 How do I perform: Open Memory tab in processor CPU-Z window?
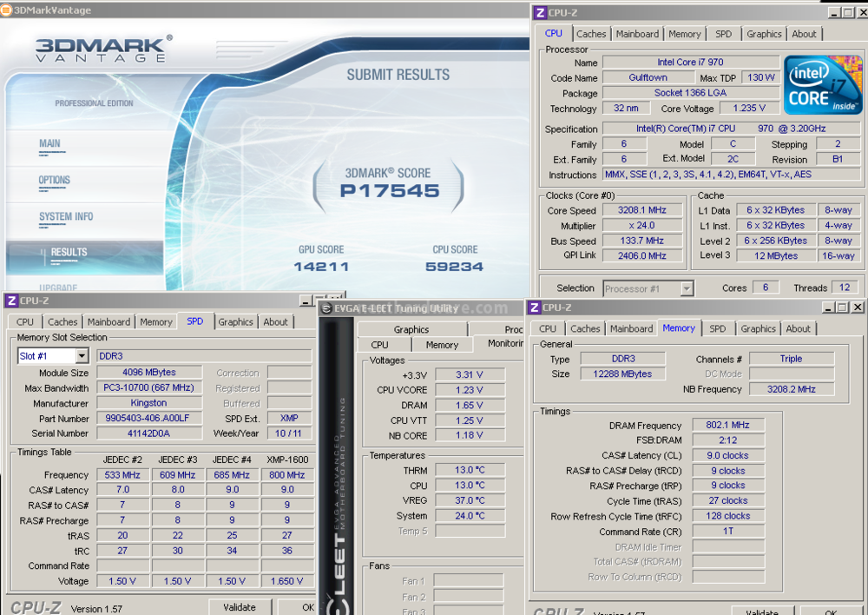685,34
